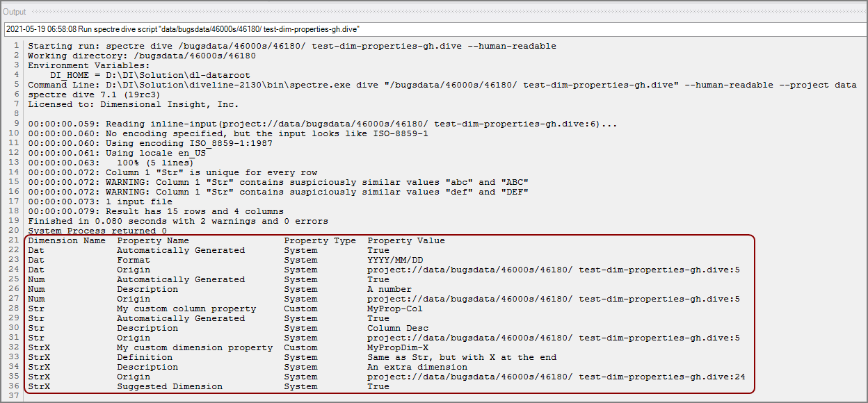Image resolution: width=868 pixels, height=403 pixels.
Task: Select the 'System Process returned 0' line
Action: [x=97, y=230]
